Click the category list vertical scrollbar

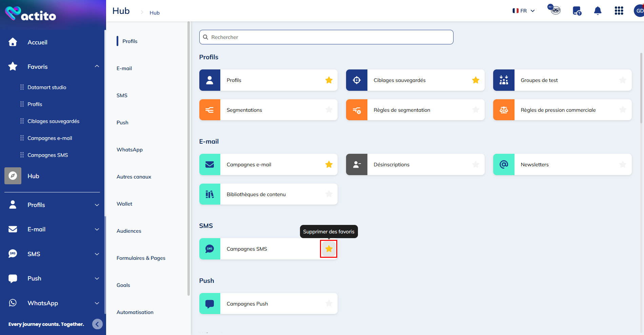tap(188, 159)
